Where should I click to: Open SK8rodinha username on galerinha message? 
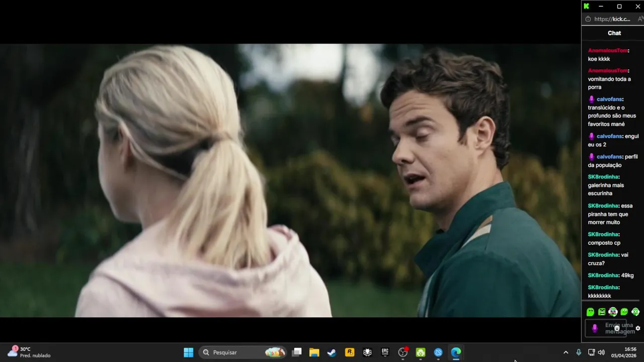point(603,177)
